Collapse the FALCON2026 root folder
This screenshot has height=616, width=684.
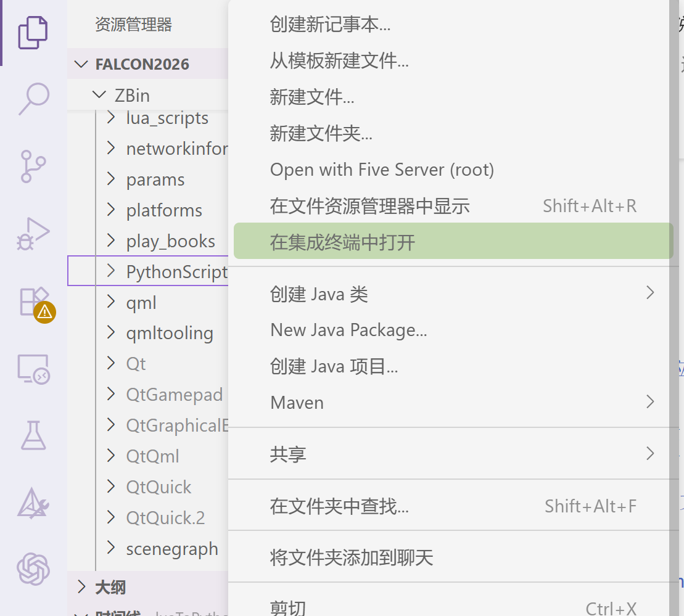(x=81, y=64)
